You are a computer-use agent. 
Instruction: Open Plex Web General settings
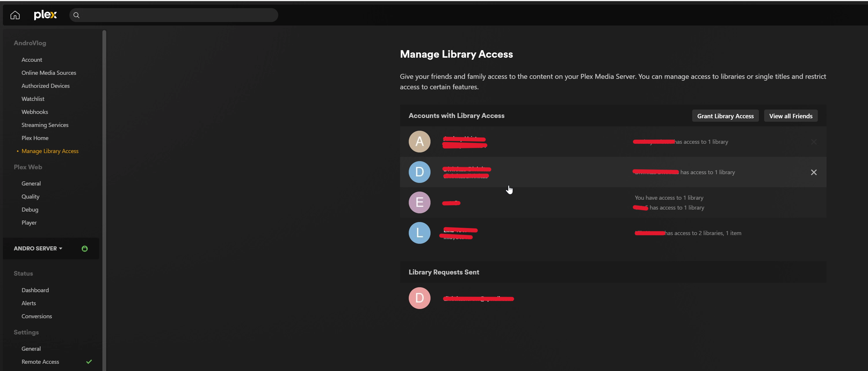(x=31, y=183)
